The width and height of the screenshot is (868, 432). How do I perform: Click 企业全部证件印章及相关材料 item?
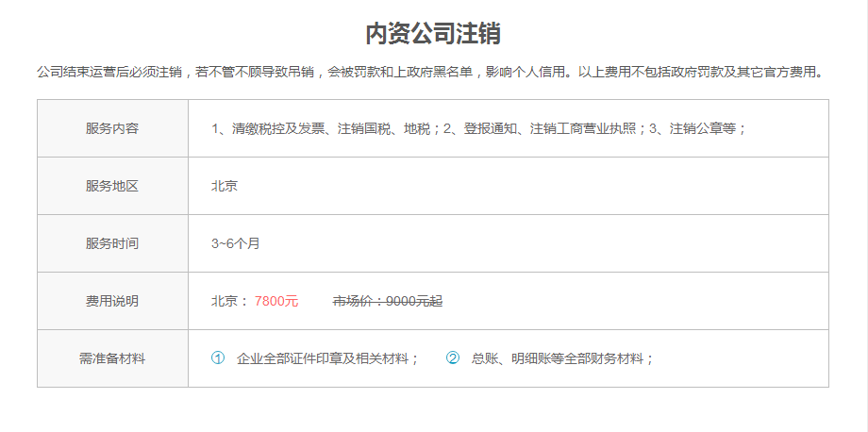tap(327, 358)
